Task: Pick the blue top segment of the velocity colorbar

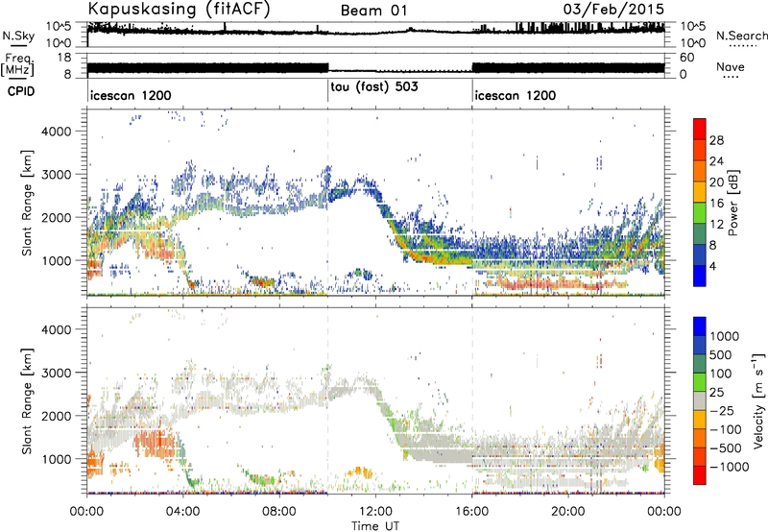Action: pyautogui.click(x=700, y=326)
